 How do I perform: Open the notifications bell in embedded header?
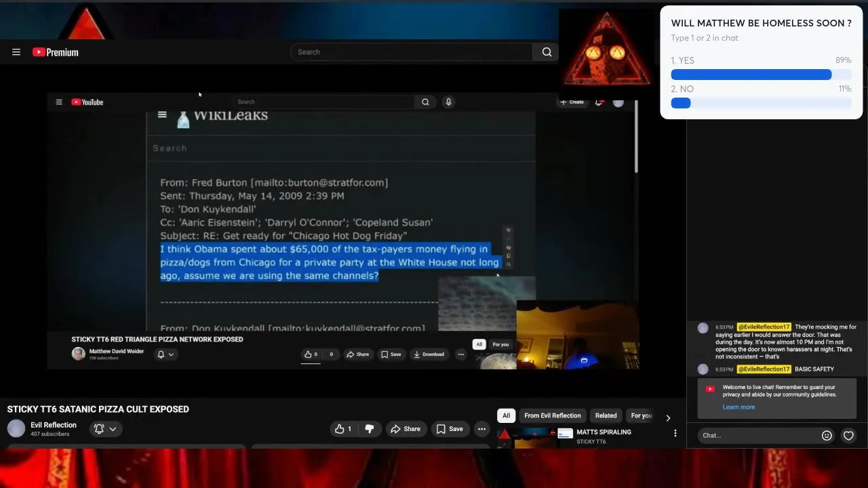pyautogui.click(x=599, y=102)
